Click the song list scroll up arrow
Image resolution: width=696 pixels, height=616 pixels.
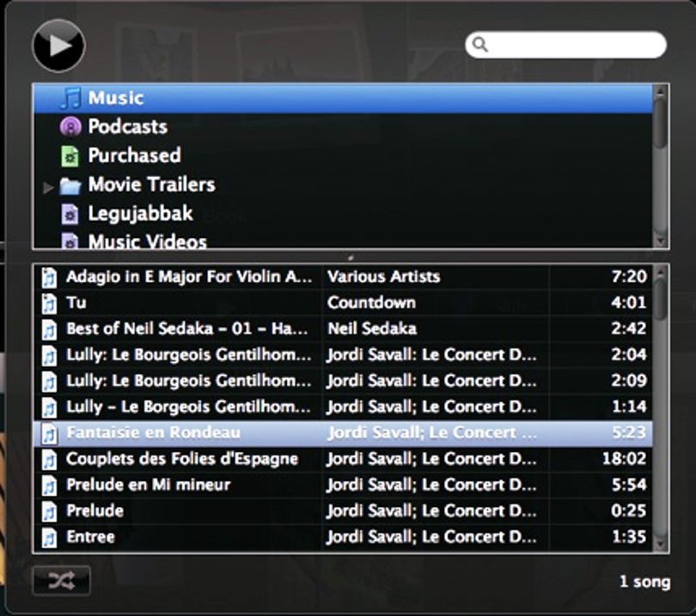[661, 272]
